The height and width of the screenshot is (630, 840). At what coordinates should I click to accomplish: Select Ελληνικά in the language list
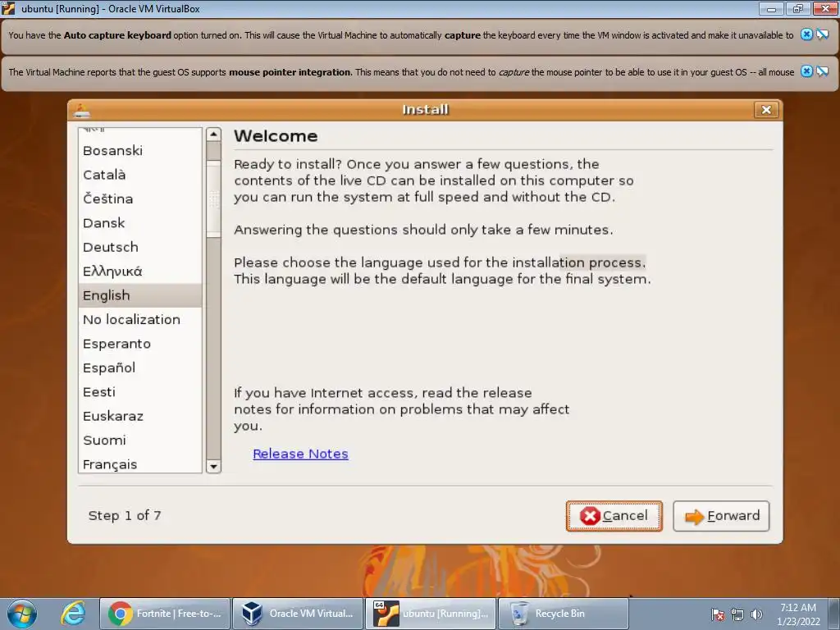[139, 271]
